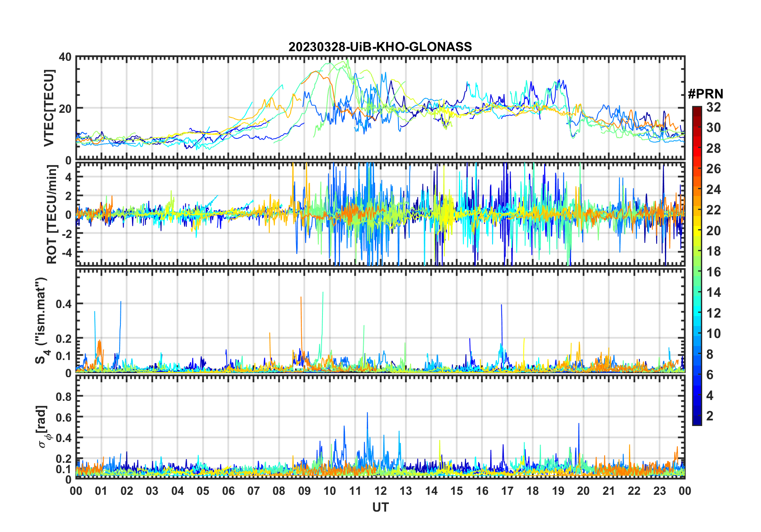Click the PRN colorbar gradient strip
This screenshot has height=532, width=761.
pyautogui.click(x=697, y=266)
